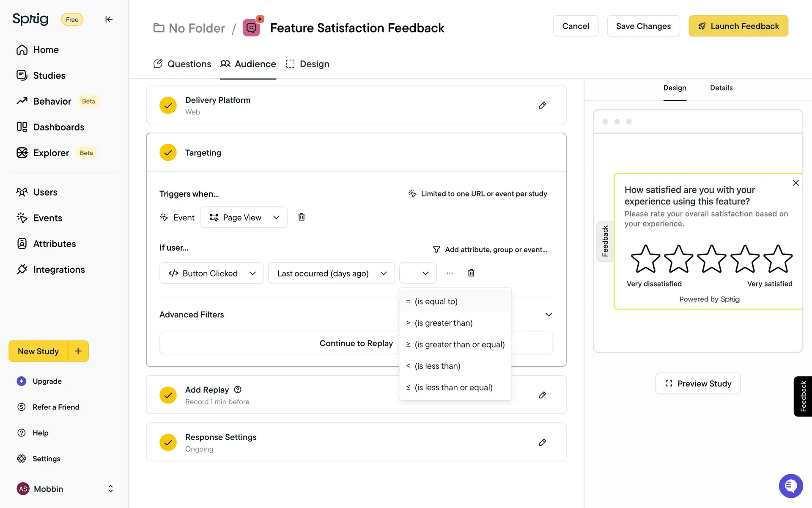Close the survey preview card
This screenshot has height=508, width=812.
click(796, 183)
